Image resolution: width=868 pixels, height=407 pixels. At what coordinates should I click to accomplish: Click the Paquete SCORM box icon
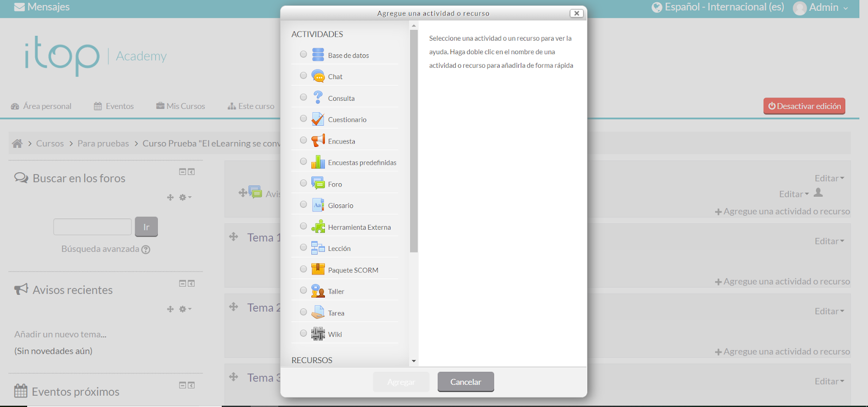[x=318, y=269]
